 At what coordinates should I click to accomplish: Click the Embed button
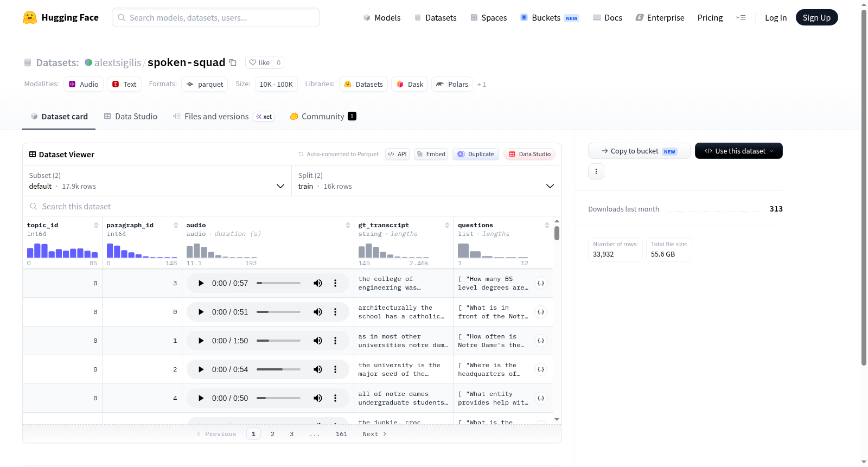(431, 154)
